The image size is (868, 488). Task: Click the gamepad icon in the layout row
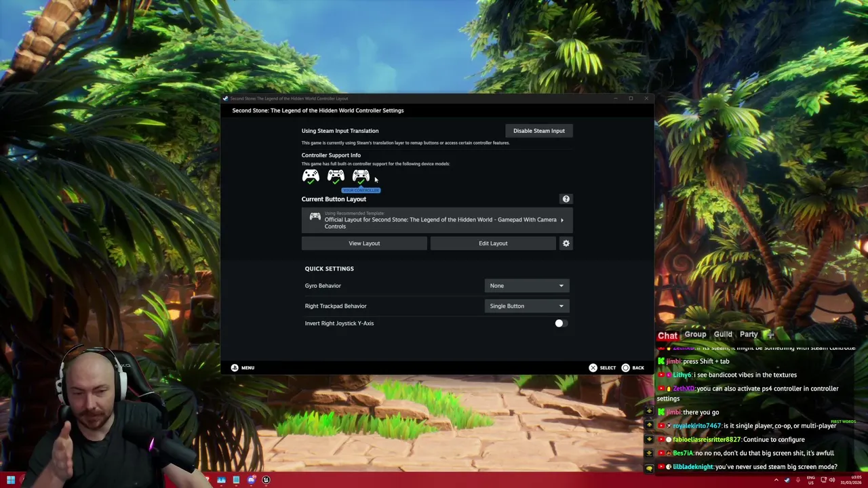pyautogui.click(x=315, y=217)
